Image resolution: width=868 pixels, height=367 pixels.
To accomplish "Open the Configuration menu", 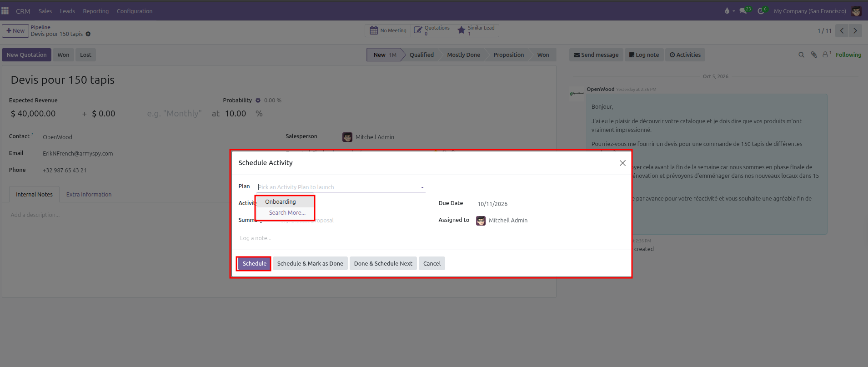I will click(135, 11).
